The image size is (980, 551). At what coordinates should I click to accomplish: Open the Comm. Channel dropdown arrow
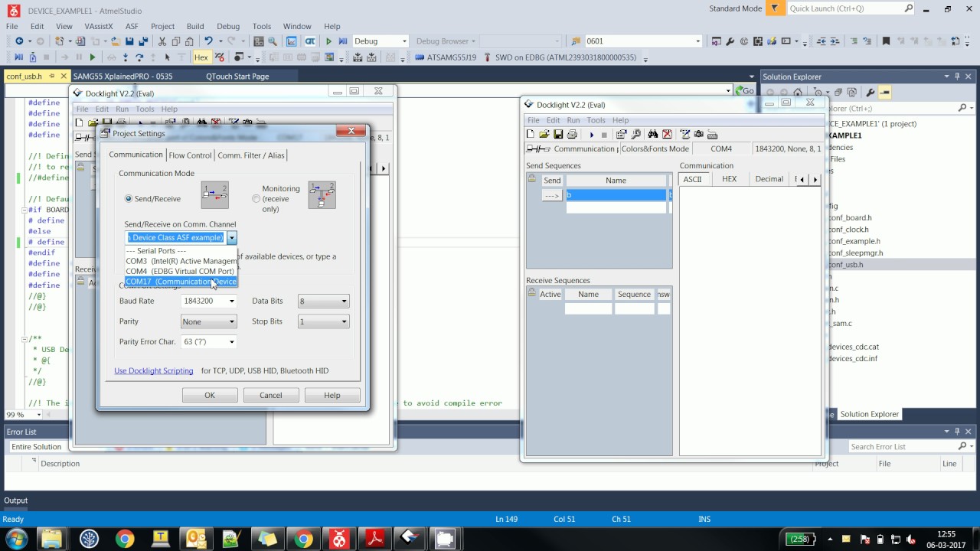point(231,238)
